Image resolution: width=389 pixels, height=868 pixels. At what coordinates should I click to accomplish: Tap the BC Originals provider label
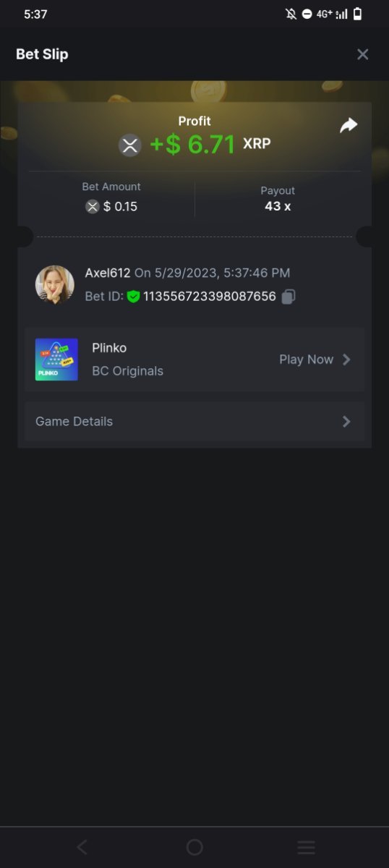(x=128, y=371)
